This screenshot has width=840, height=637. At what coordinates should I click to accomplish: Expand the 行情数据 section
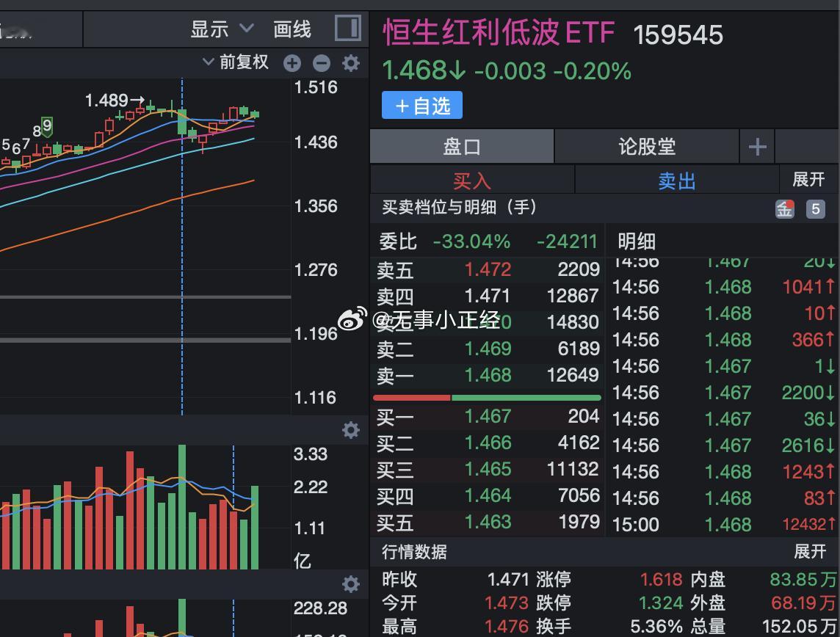tap(809, 551)
